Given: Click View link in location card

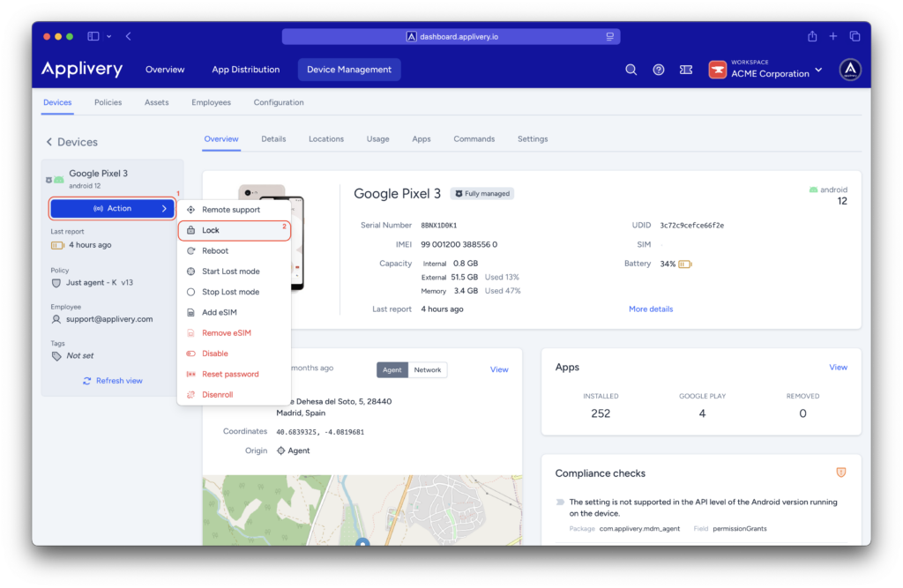Looking at the screenshot, I should tap(499, 369).
